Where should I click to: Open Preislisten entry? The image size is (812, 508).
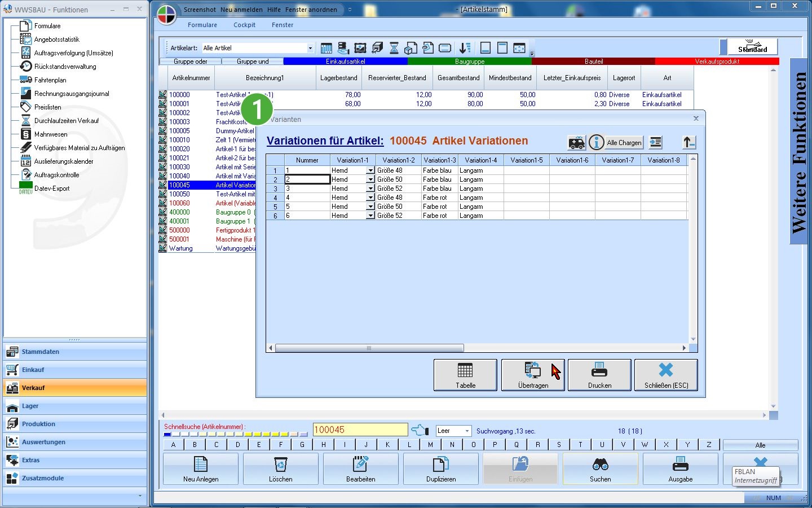tap(47, 107)
